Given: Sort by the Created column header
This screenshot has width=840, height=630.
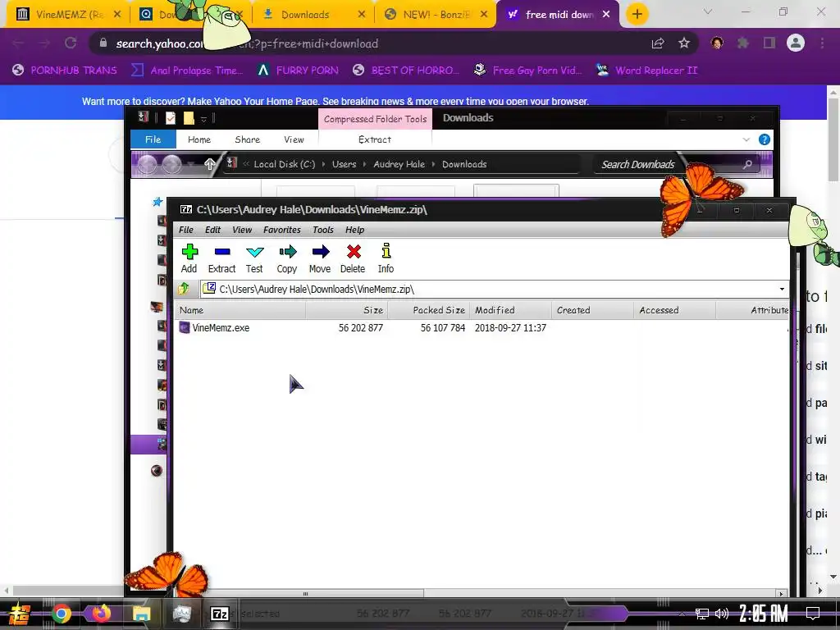Looking at the screenshot, I should pyautogui.click(x=592, y=310).
